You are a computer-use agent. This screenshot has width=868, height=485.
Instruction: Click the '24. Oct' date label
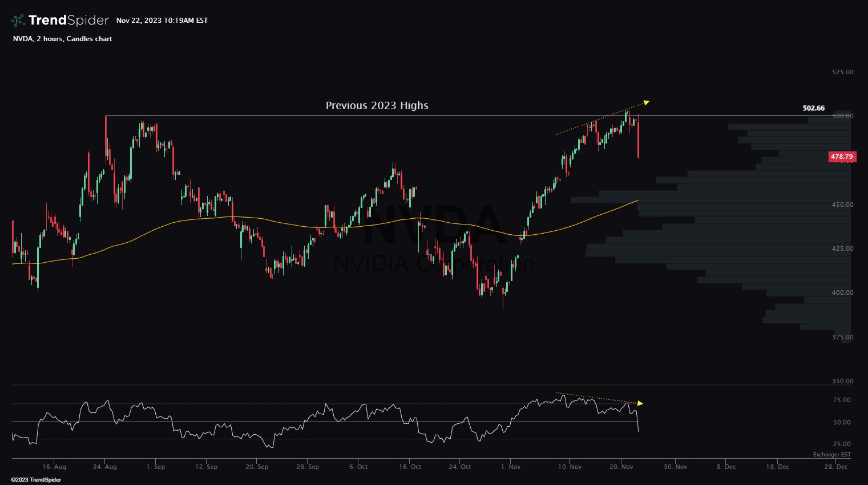pyautogui.click(x=460, y=467)
